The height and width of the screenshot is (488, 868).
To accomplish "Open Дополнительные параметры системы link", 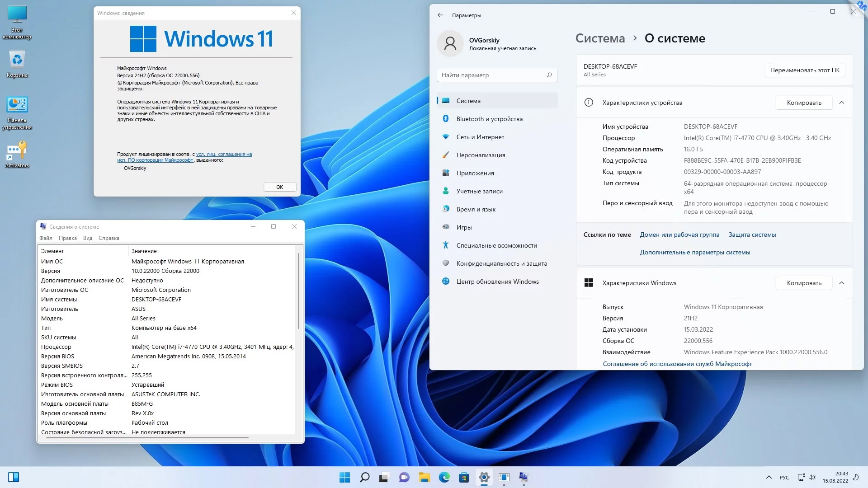I will click(x=694, y=252).
